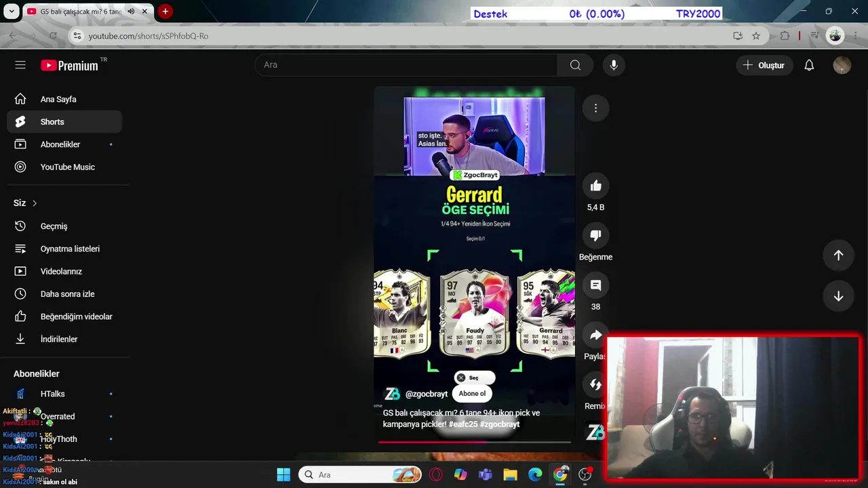
Task: Open the Short's three-dot options menu
Action: [595, 108]
